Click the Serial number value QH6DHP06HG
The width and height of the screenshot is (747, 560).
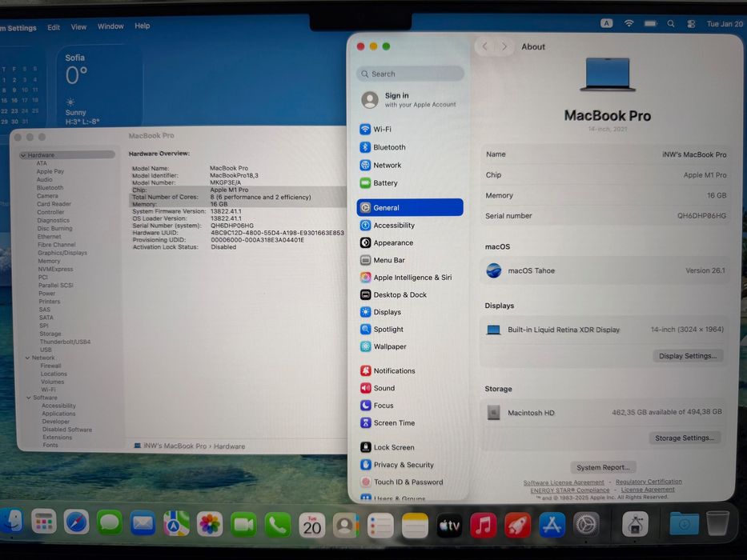[701, 216]
